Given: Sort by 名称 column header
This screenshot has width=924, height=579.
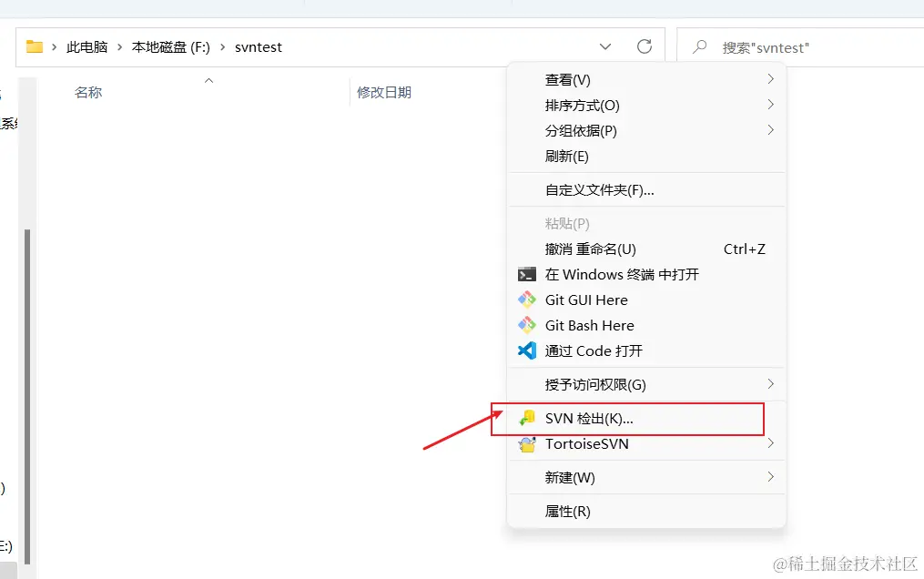Looking at the screenshot, I should (x=88, y=93).
